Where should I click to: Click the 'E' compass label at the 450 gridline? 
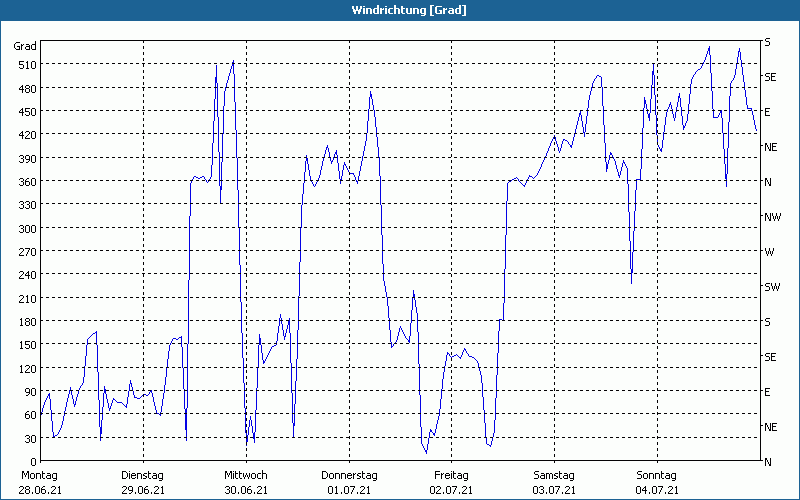767,112
